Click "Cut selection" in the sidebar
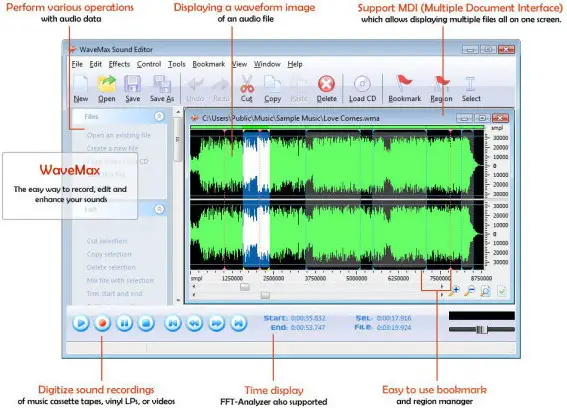The image size is (567, 408). (107, 241)
